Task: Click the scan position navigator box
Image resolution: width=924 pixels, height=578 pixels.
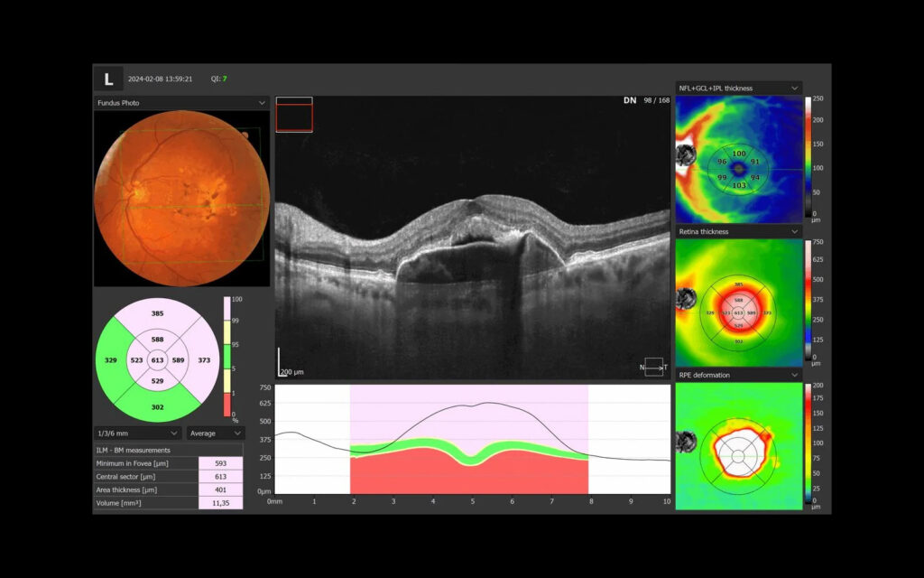Action: coord(294,116)
